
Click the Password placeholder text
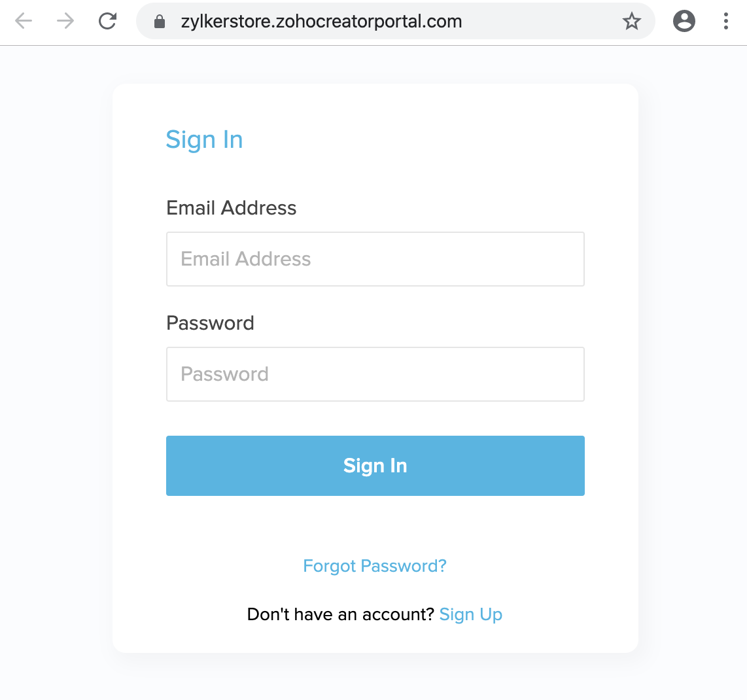[x=224, y=374]
